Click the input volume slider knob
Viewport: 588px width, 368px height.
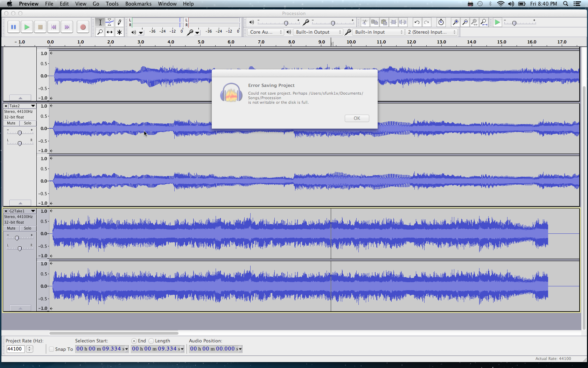tap(333, 23)
